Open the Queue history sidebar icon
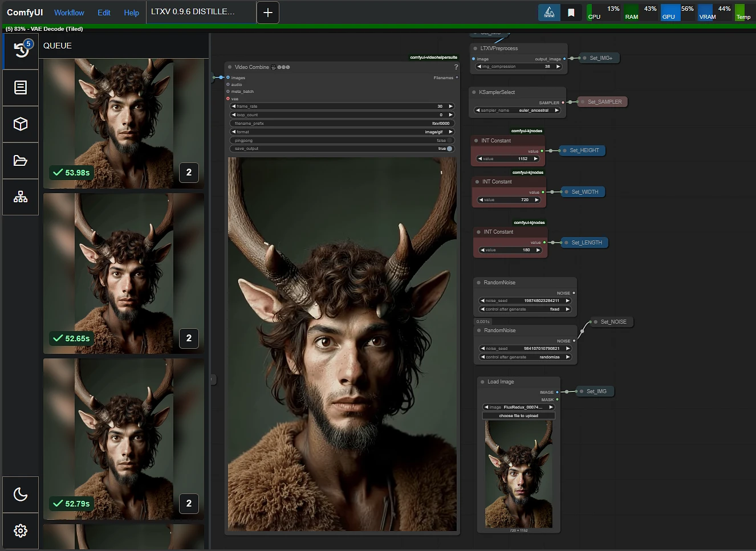 [x=21, y=51]
